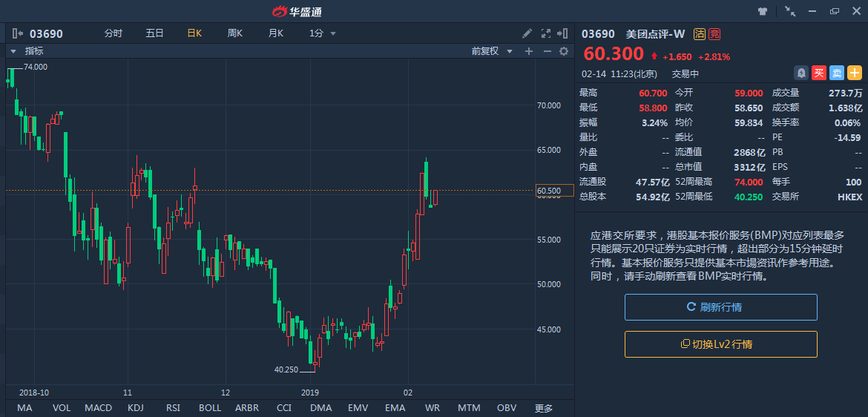868x417 pixels.
Task: Add stock to watchlist with orange plus
Action: (855, 73)
